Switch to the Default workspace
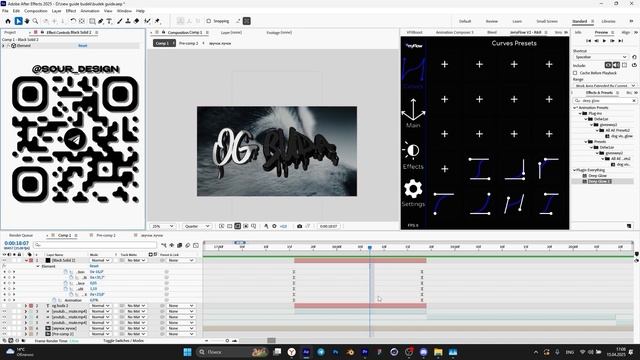The image size is (640, 360). click(x=465, y=21)
